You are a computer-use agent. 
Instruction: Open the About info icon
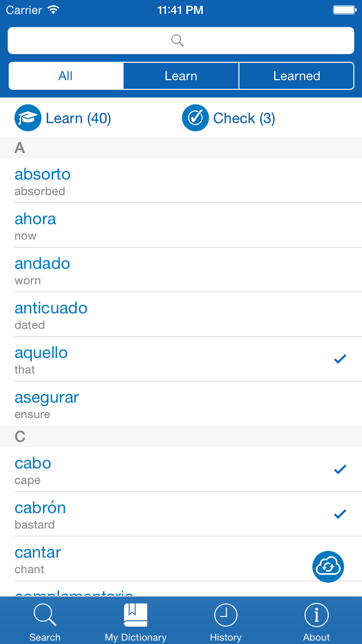(316, 616)
